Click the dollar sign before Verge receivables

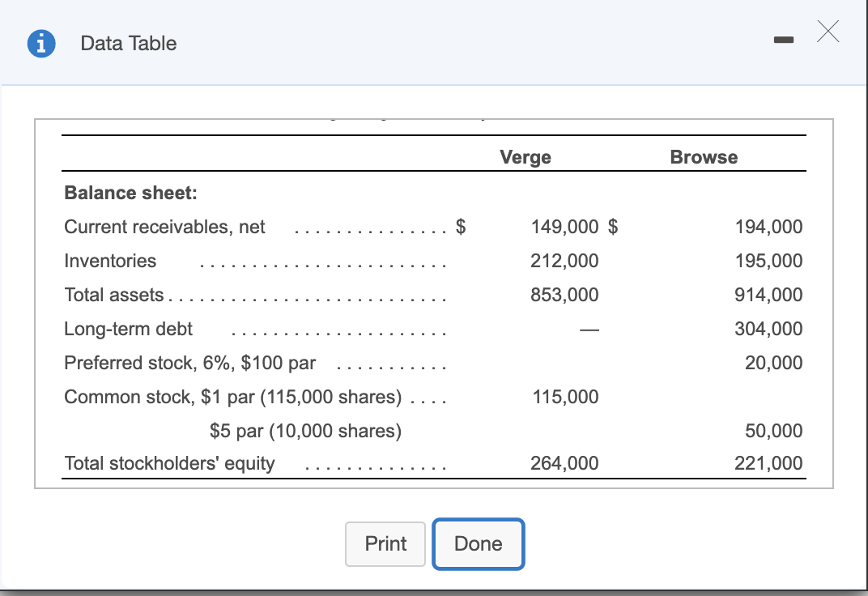click(461, 227)
